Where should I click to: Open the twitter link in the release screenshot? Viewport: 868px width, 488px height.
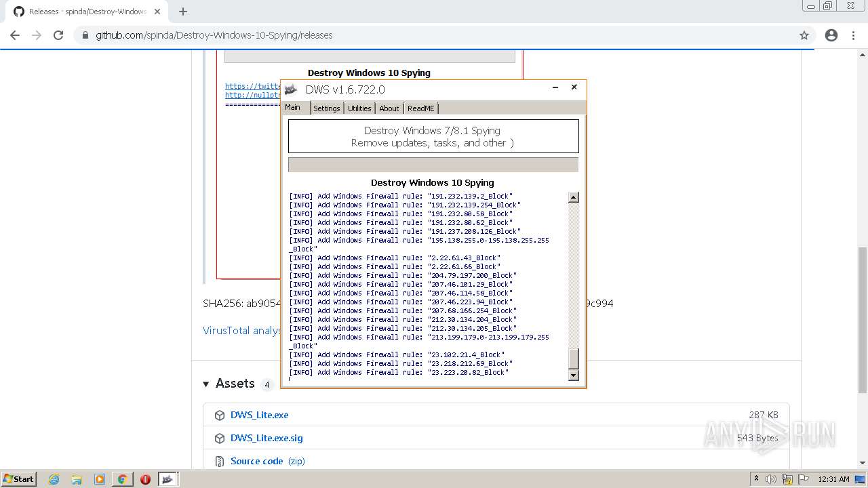tap(253, 86)
